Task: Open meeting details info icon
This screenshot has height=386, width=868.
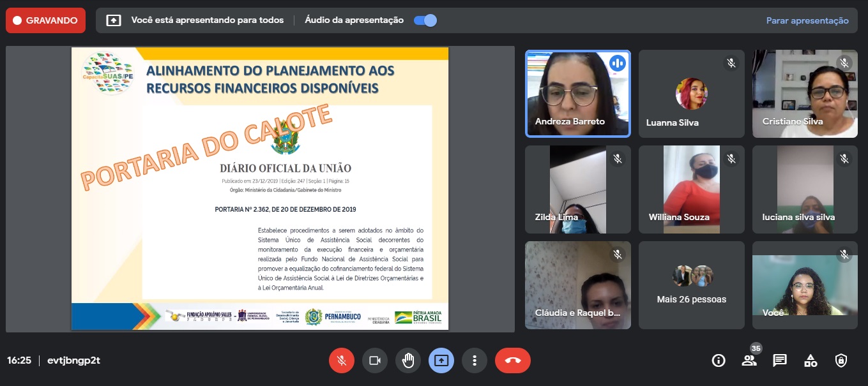Action: coord(719,360)
